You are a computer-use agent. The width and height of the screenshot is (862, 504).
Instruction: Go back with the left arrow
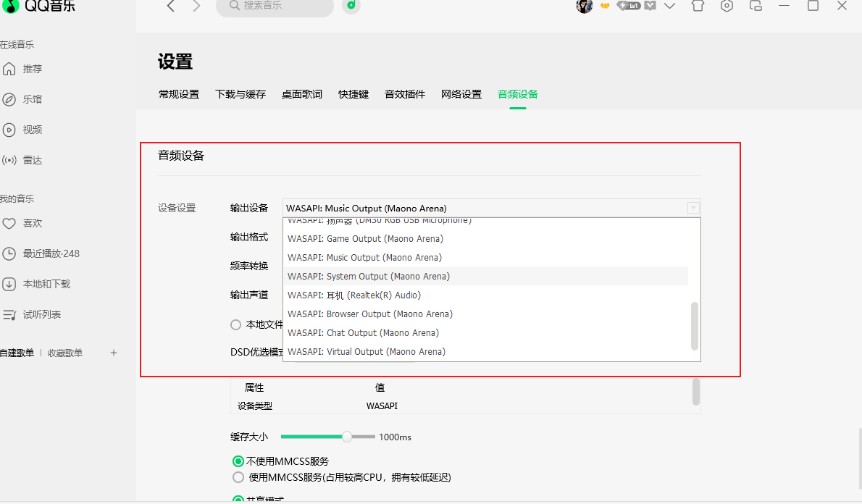click(171, 7)
